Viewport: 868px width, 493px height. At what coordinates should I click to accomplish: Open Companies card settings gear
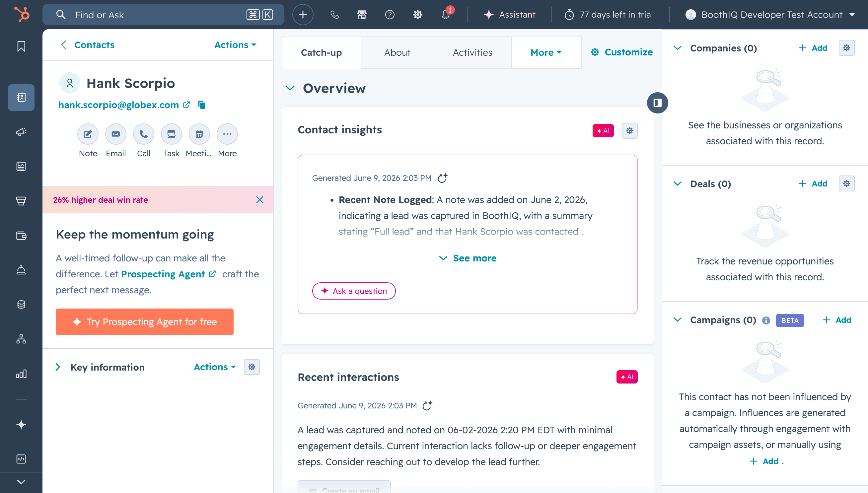pyautogui.click(x=846, y=48)
